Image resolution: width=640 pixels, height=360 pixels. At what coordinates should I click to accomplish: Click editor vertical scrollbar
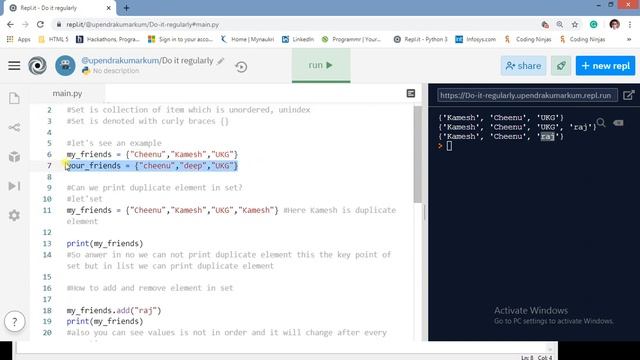(418, 154)
